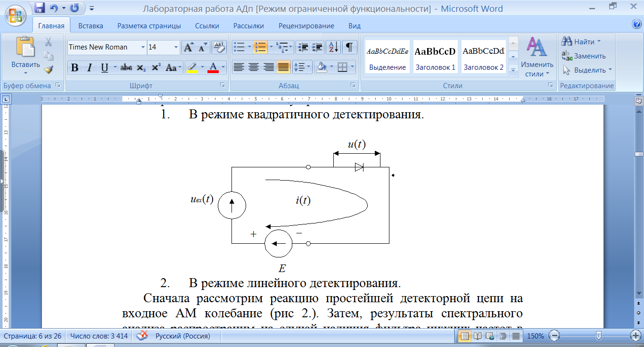The width and height of the screenshot is (644, 347).
Task: Sort text alphabetically
Action: 333,47
